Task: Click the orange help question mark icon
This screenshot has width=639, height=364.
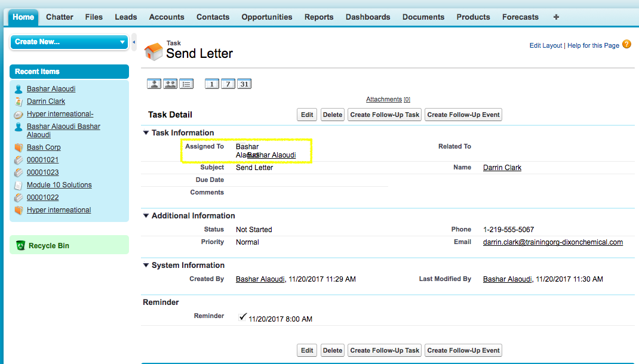Action: [626, 45]
